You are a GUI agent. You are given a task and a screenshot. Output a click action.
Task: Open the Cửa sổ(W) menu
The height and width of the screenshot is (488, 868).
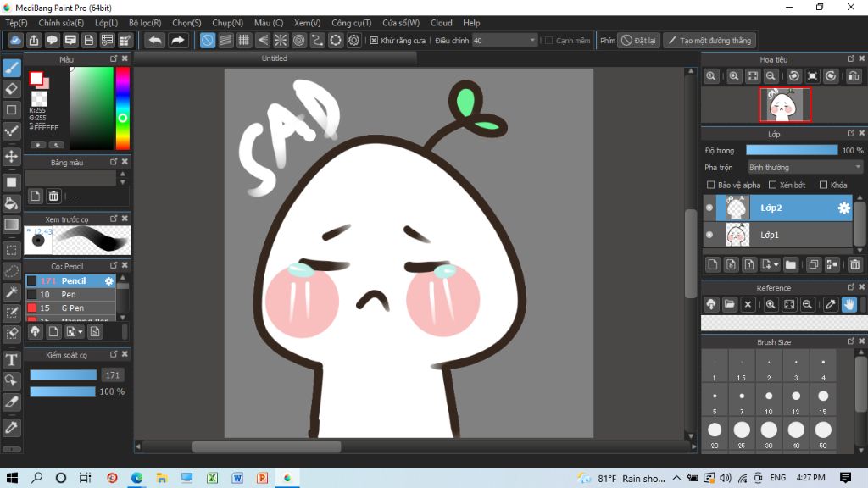pos(401,23)
